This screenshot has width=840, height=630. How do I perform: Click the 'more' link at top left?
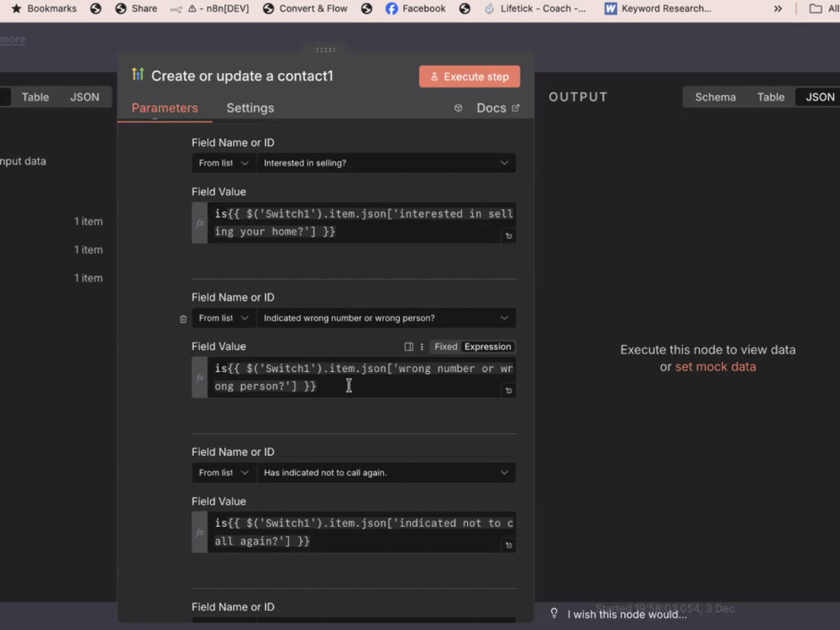[x=13, y=39]
